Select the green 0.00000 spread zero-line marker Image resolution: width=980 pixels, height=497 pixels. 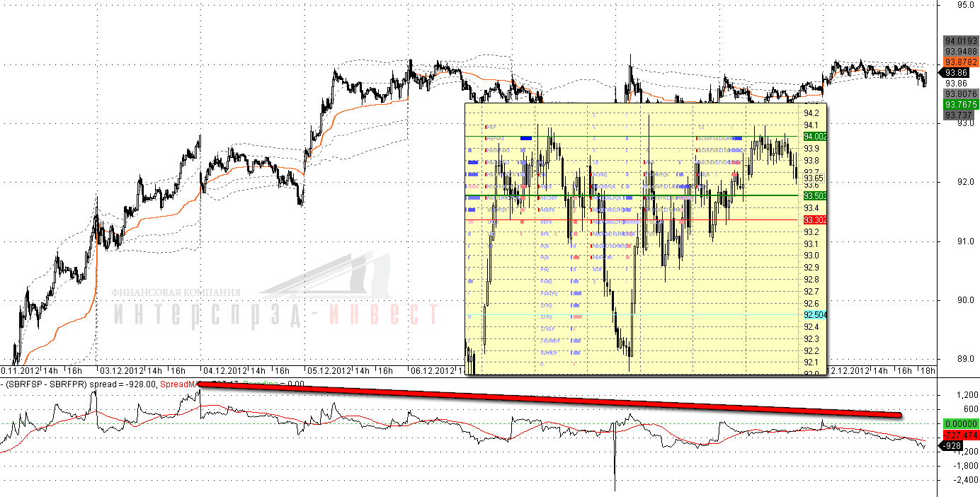tap(960, 423)
